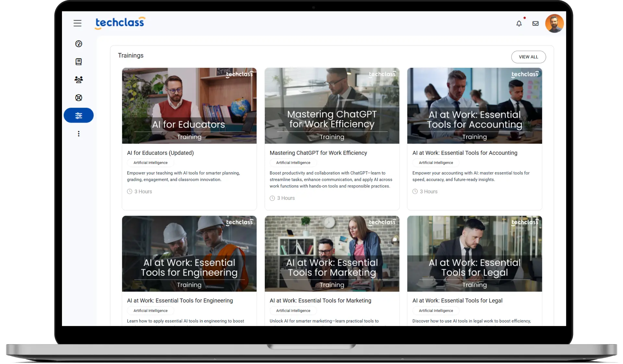Open Mastering ChatGPT for Work Efficiency thumbnail
623x364 pixels.
pos(332,105)
